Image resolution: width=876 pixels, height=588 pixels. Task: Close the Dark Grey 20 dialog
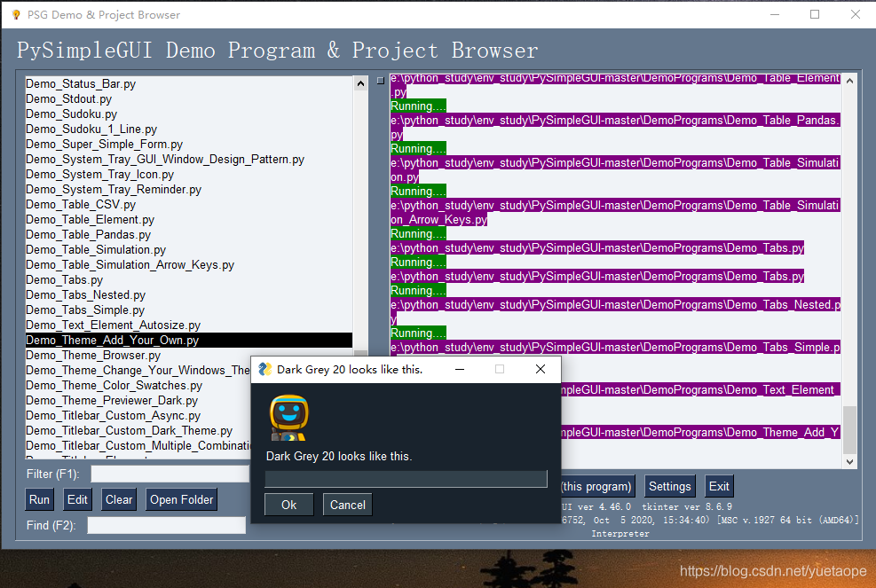click(x=541, y=369)
